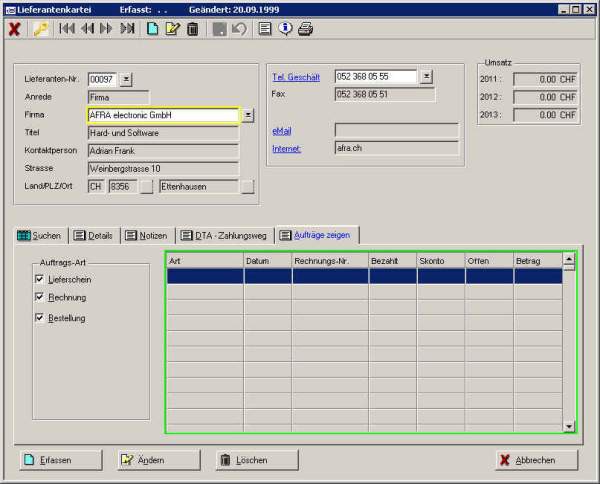Click the red X close-record toolbar icon

pyautogui.click(x=14, y=29)
